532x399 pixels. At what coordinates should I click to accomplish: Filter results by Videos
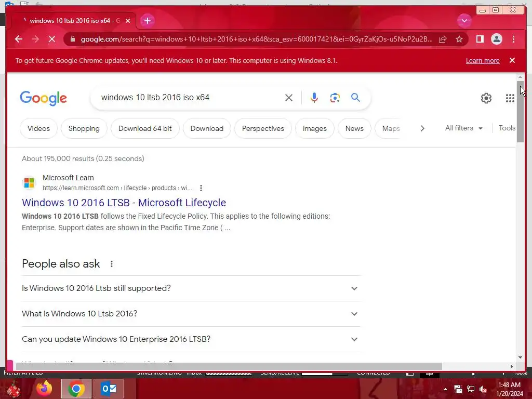tap(38, 128)
